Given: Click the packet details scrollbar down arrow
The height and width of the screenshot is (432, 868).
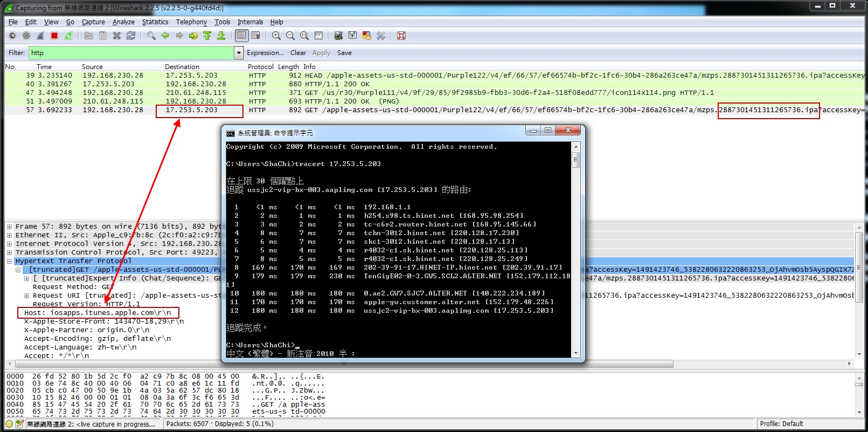Looking at the screenshot, I should (x=859, y=354).
